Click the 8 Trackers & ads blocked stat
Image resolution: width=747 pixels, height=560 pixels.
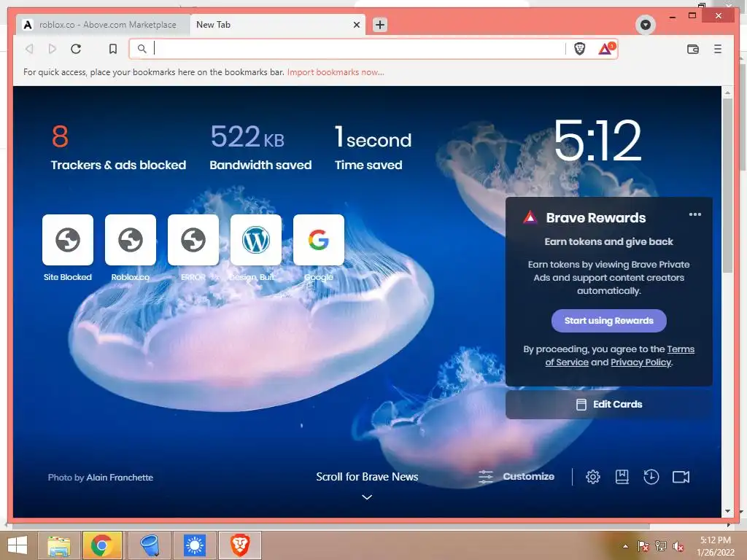[x=118, y=147]
